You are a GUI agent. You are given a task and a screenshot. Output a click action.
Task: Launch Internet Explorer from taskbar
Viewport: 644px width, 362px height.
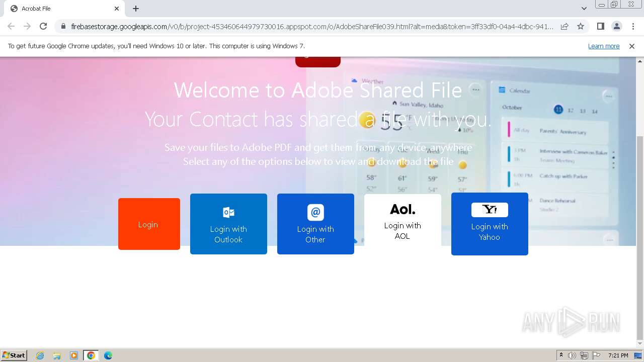click(x=40, y=355)
